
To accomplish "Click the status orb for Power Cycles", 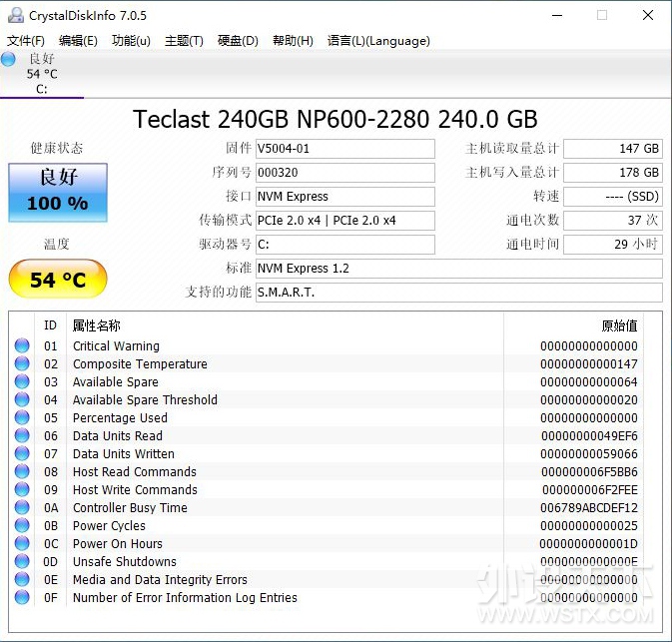I will 22,525.
